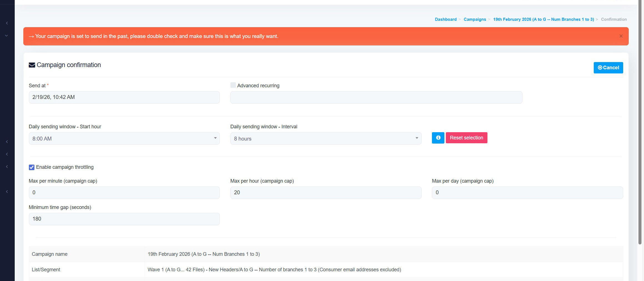Expand the topmost sidebar chevron
Screen dimensions: 644x281
click(x=7, y=23)
